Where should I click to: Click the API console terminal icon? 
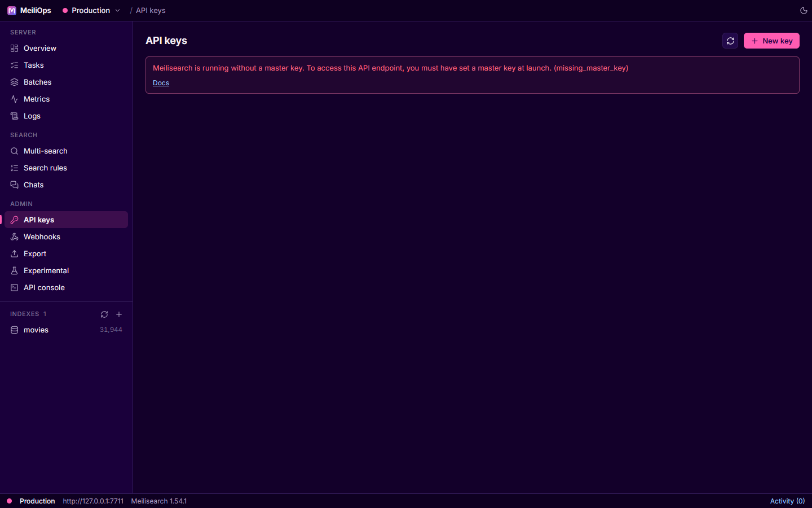coord(15,288)
